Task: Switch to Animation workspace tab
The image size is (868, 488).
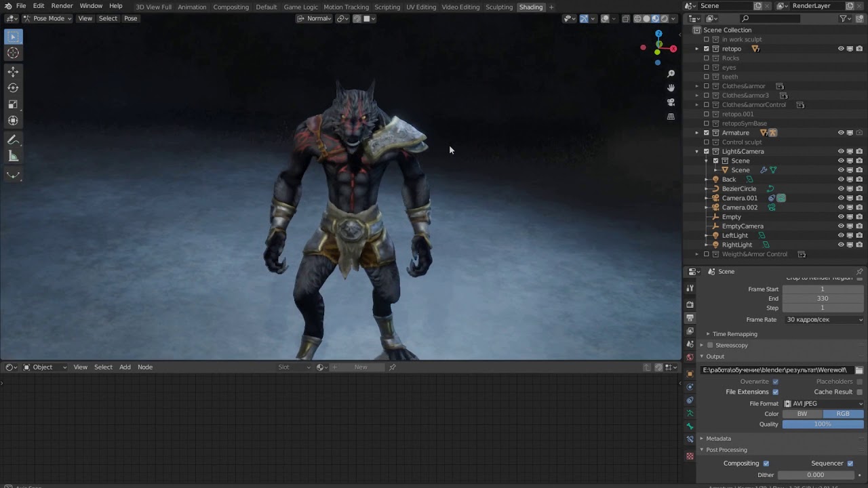Action: (x=192, y=7)
